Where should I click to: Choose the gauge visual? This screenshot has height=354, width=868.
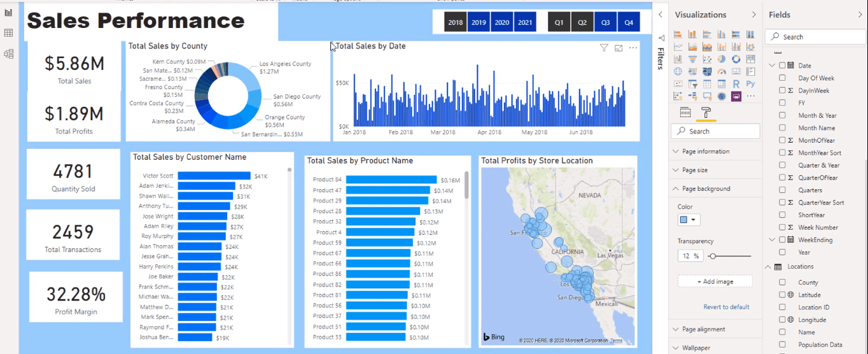[722, 71]
